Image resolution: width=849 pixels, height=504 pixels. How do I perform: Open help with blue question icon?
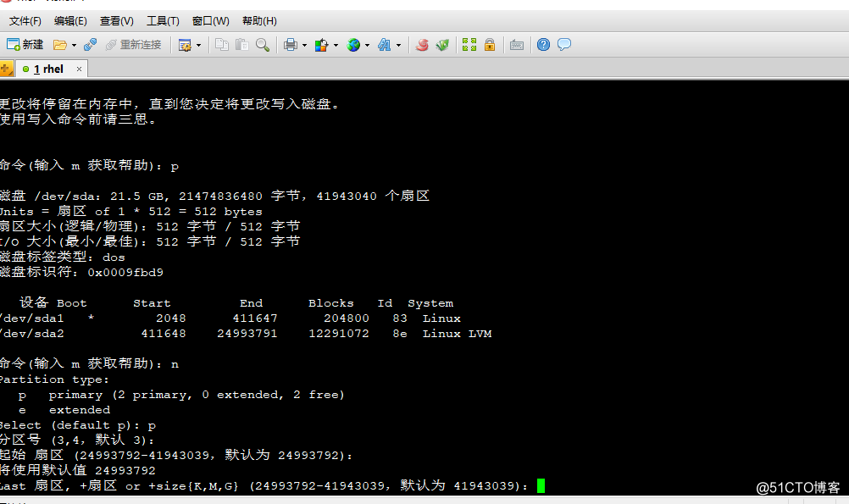(x=543, y=45)
